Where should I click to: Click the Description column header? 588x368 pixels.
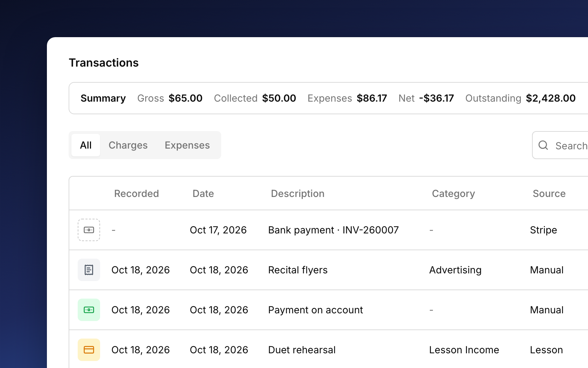click(x=298, y=193)
